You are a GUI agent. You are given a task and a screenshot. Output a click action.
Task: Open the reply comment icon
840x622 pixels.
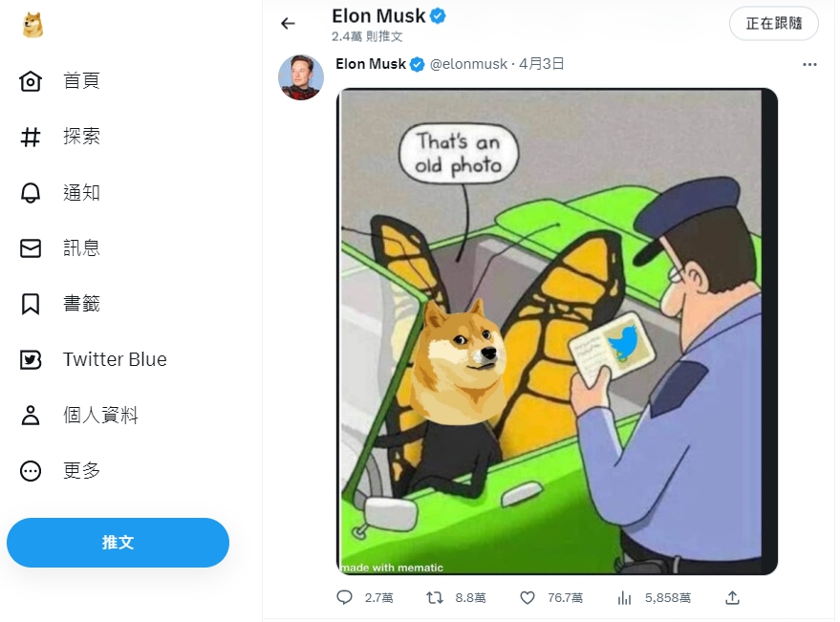click(x=345, y=597)
